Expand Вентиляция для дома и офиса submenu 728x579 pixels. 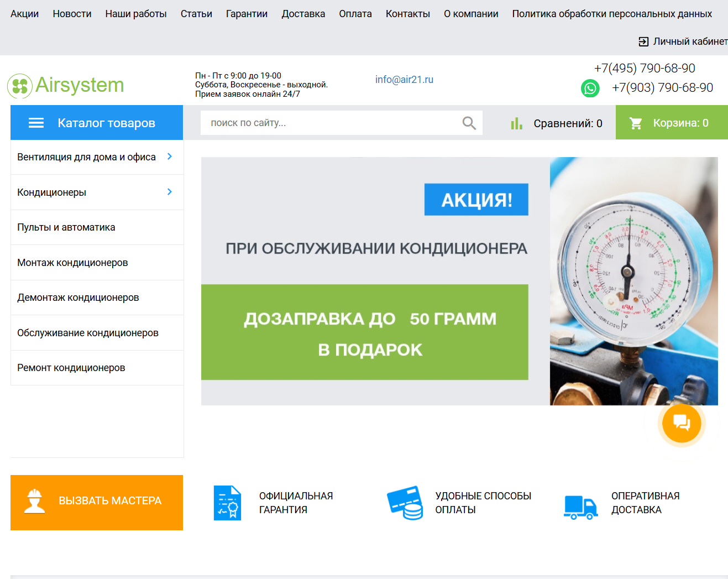coord(170,157)
